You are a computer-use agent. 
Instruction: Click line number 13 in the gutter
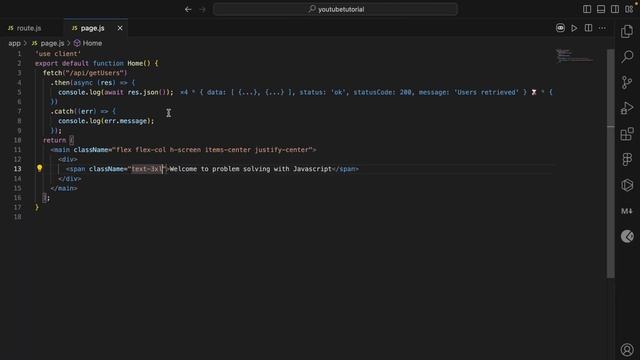pyautogui.click(x=18, y=169)
